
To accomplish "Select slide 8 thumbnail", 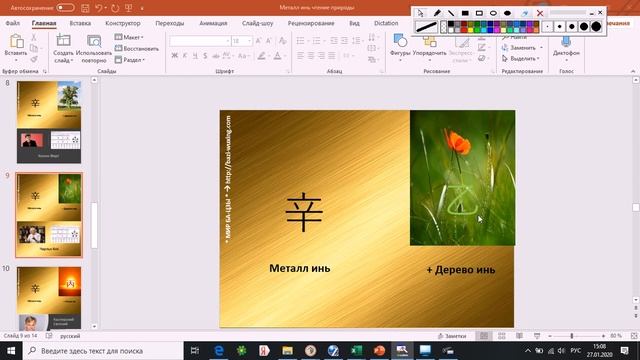I will (x=49, y=122).
